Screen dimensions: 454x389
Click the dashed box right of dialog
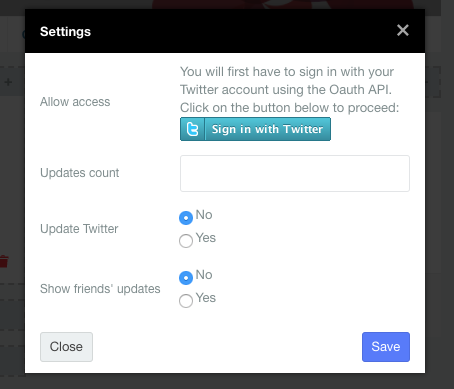(433, 82)
